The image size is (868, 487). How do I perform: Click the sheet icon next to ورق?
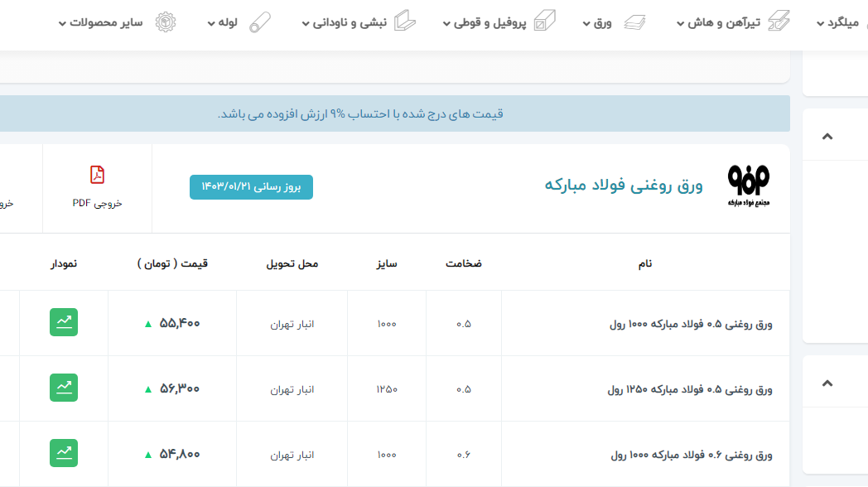pyautogui.click(x=634, y=22)
